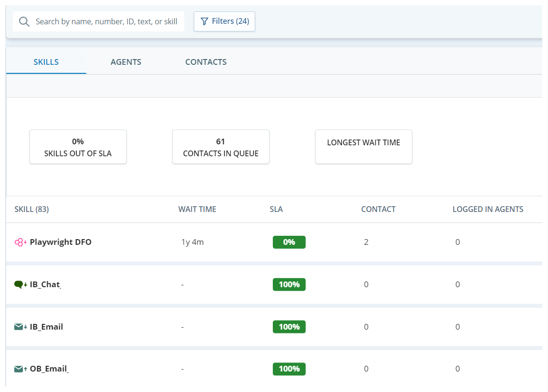
Task: Click the 0% SLA badge for Playwright DFO
Action: click(x=289, y=242)
